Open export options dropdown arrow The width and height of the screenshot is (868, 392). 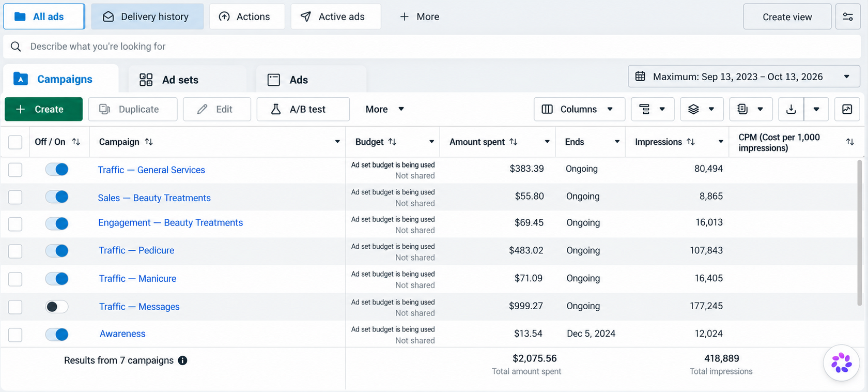click(x=816, y=109)
